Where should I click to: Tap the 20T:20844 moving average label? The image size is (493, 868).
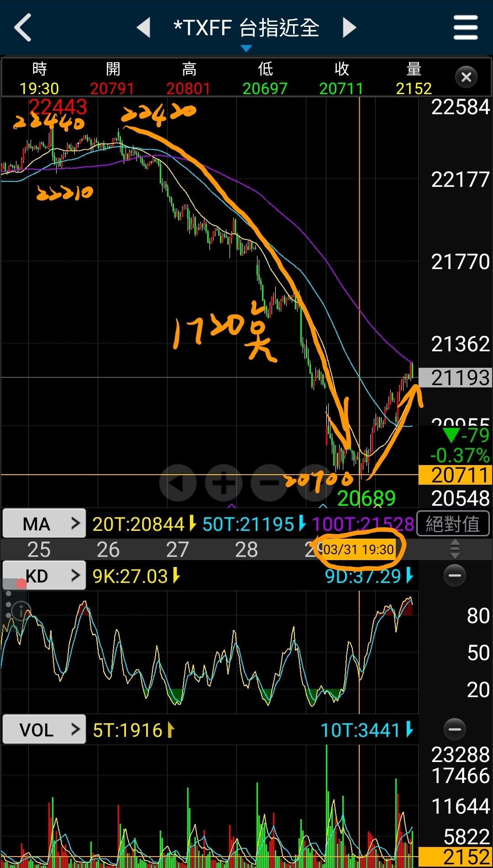point(138,524)
